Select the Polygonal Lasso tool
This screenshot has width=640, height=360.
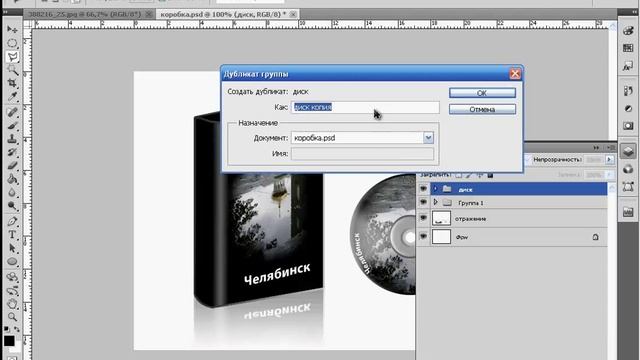coord(12,57)
